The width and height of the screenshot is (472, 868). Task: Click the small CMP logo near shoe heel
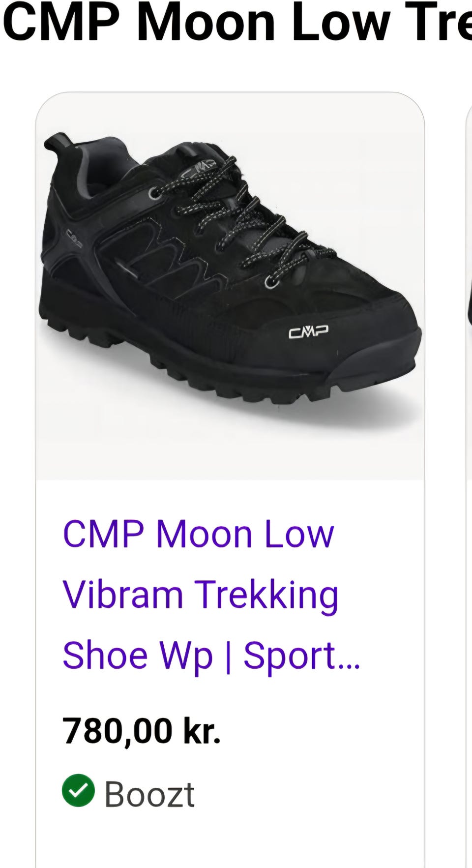point(74,238)
